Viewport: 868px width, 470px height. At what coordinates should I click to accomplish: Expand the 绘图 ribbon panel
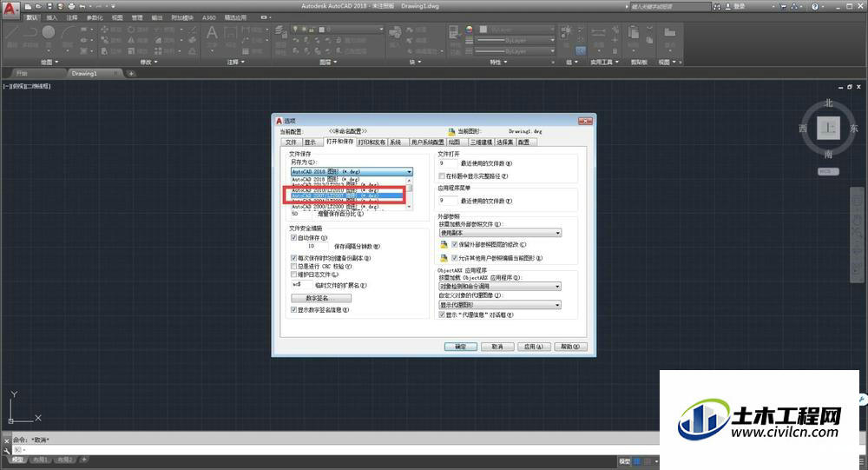(49, 62)
